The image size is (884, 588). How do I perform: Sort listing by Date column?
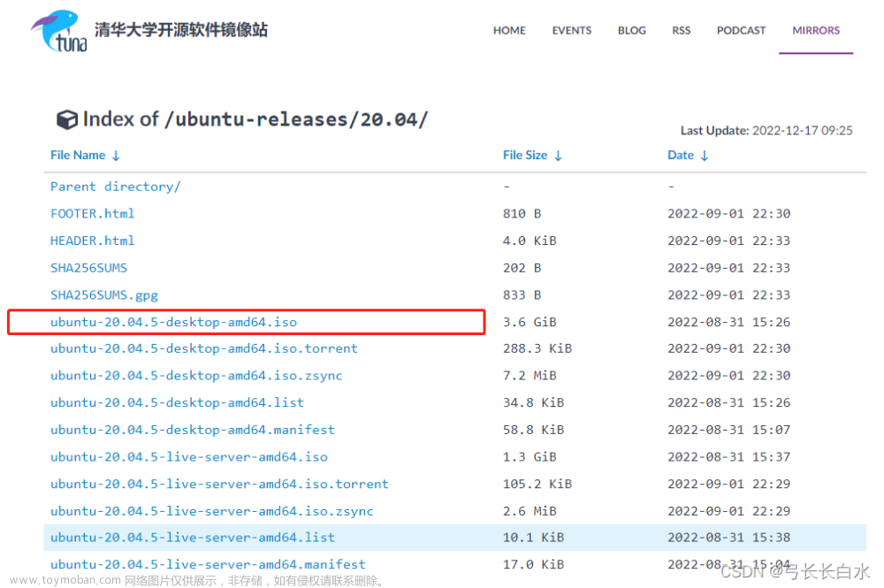pos(681,155)
